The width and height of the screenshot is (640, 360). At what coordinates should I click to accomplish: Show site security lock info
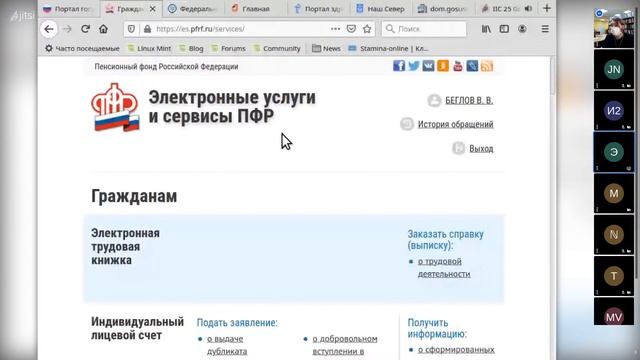click(x=147, y=29)
